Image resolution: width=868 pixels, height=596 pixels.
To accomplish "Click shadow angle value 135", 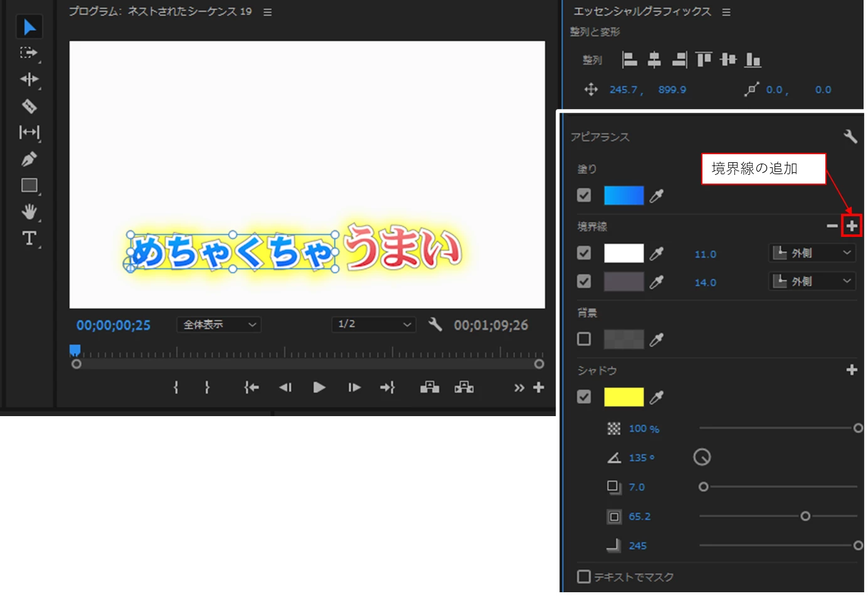I will tap(641, 457).
